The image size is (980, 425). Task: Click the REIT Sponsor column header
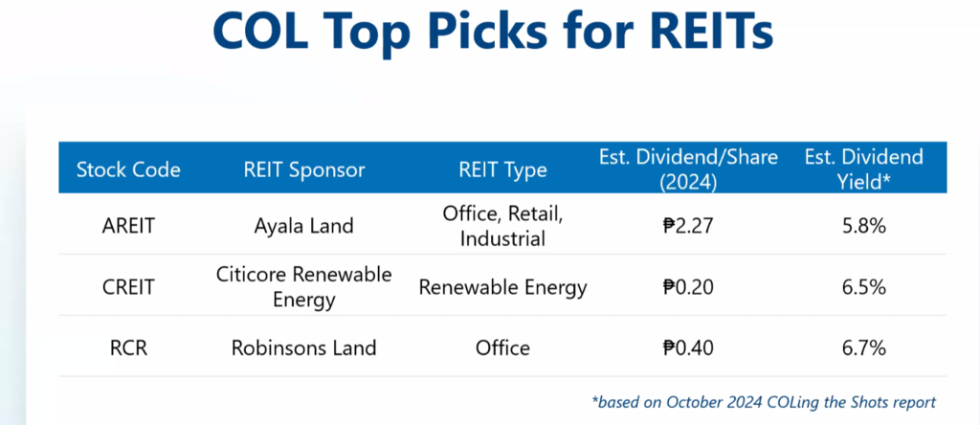(304, 170)
